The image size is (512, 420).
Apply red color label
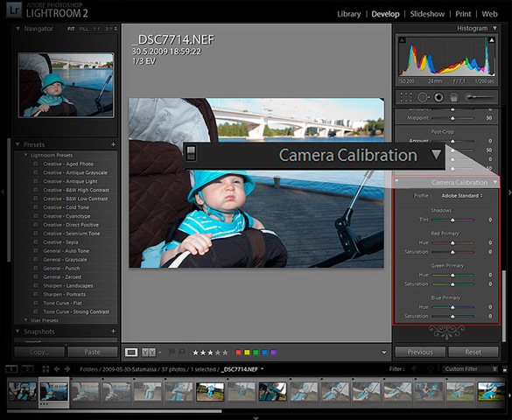(x=238, y=353)
